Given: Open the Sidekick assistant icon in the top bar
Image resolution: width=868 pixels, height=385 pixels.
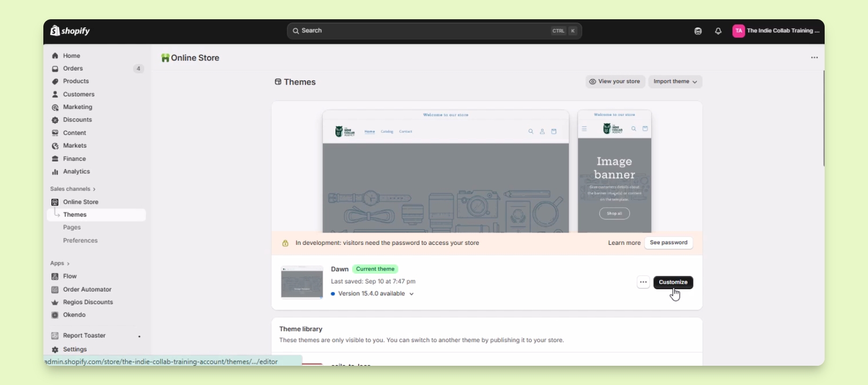Looking at the screenshot, I should point(698,31).
